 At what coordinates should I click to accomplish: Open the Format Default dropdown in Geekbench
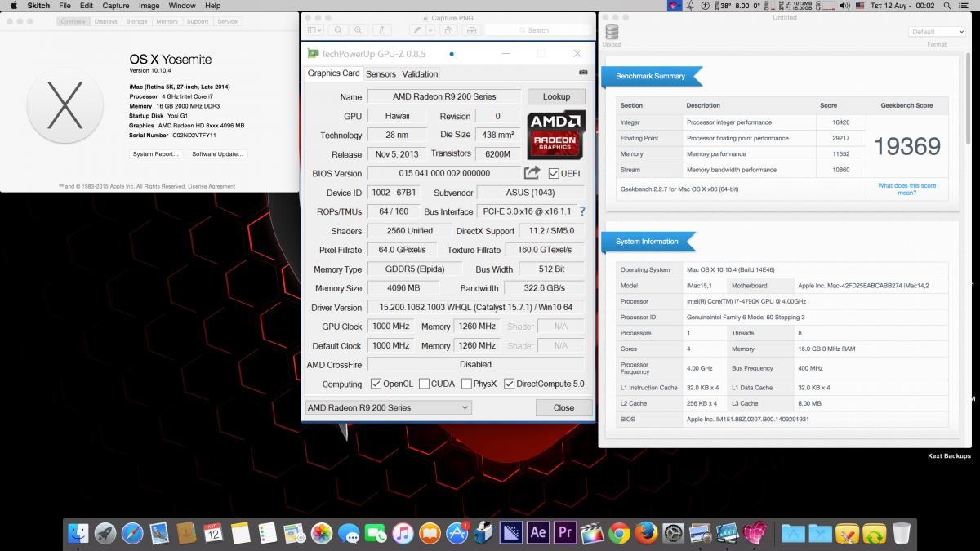[937, 32]
